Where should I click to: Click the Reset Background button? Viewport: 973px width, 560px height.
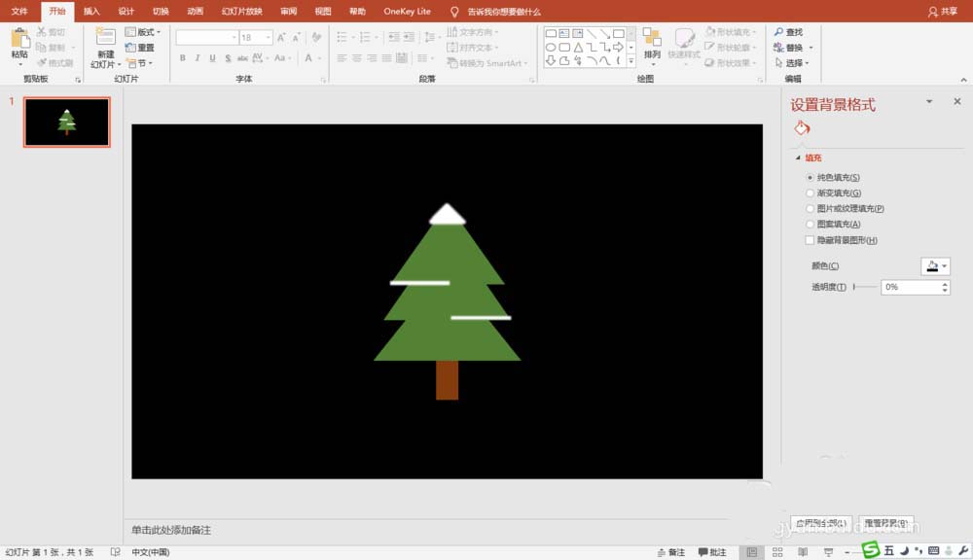coord(886,523)
